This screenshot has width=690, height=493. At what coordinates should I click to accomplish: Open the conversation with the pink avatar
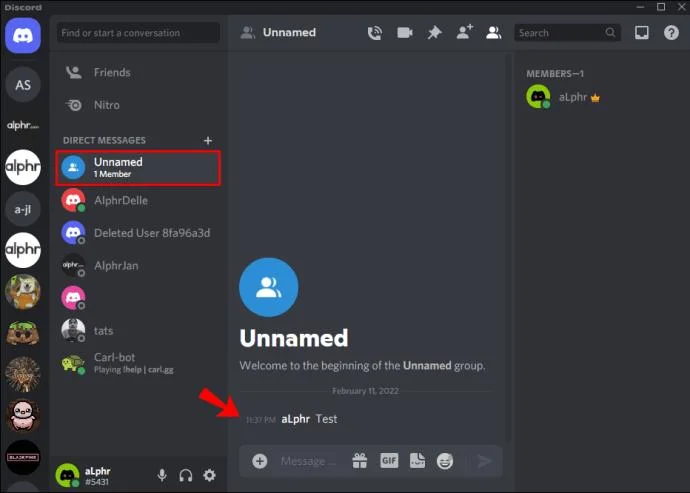tap(138, 298)
